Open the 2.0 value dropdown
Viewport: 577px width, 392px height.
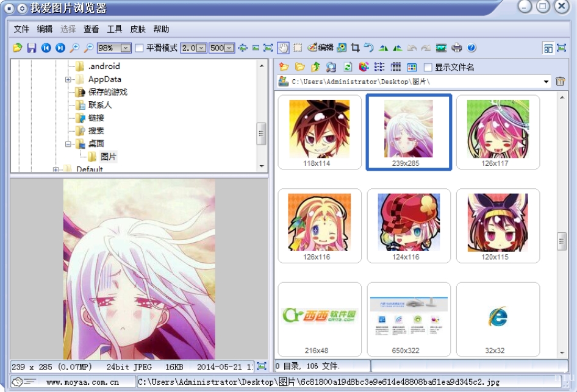(201, 48)
